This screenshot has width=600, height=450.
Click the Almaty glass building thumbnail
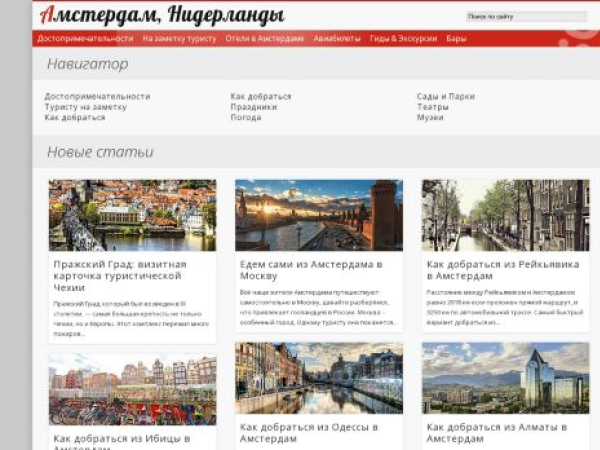coord(505,378)
